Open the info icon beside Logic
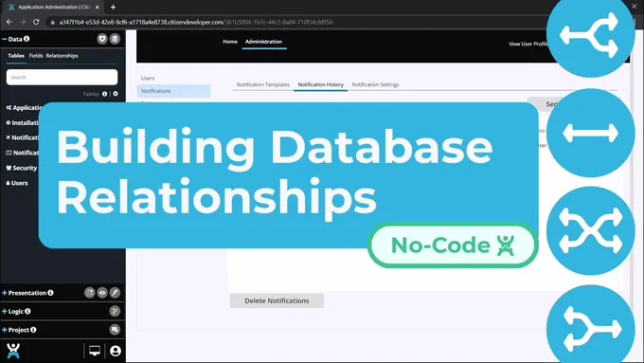This screenshot has height=363, width=644. coord(27,311)
